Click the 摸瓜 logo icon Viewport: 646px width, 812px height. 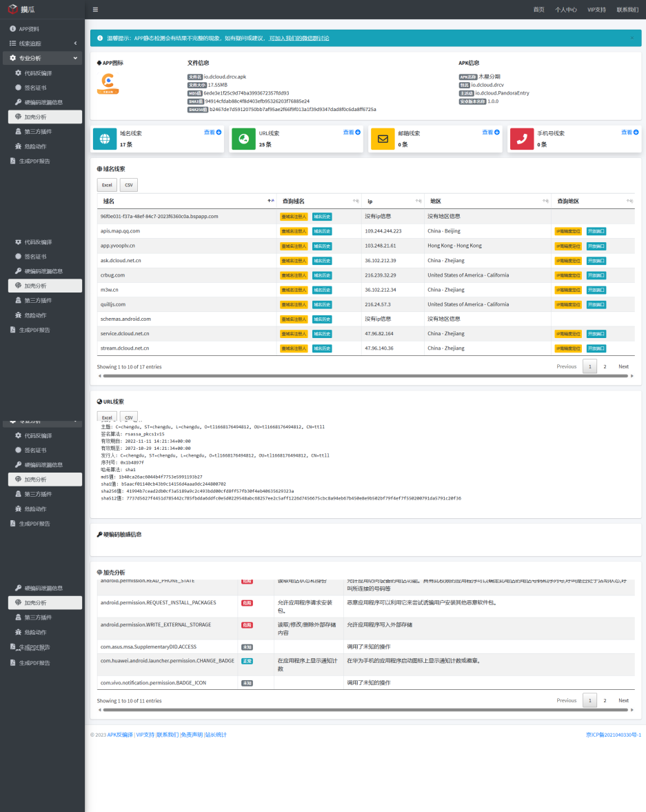pyautogui.click(x=13, y=9)
